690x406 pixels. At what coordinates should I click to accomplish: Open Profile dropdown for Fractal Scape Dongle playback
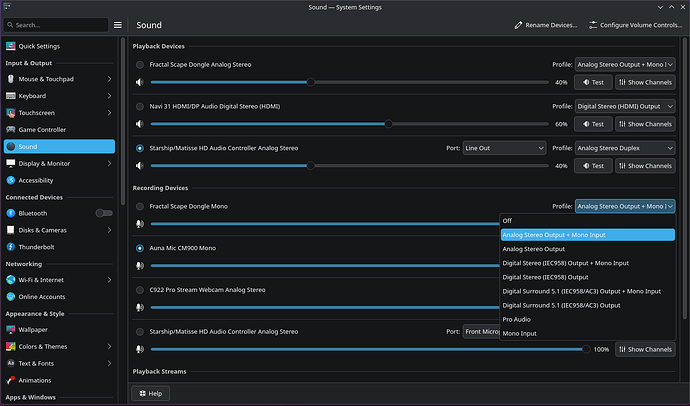pos(625,65)
